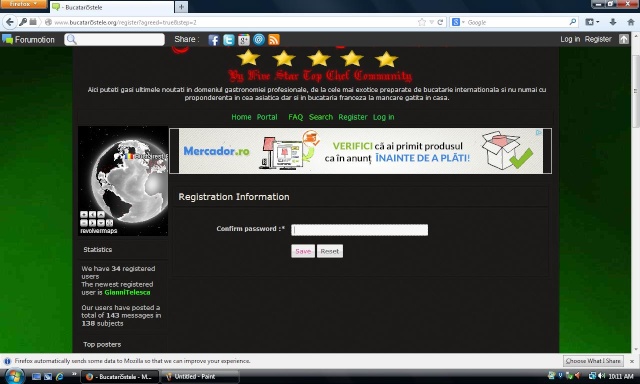Bookmark this page with the star icon
The height and width of the screenshot is (384, 640).
pyautogui.click(x=422, y=22)
